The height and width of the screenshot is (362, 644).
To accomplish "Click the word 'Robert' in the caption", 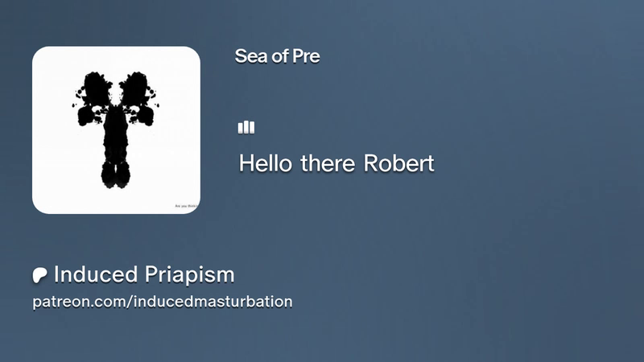I will pos(398,163).
